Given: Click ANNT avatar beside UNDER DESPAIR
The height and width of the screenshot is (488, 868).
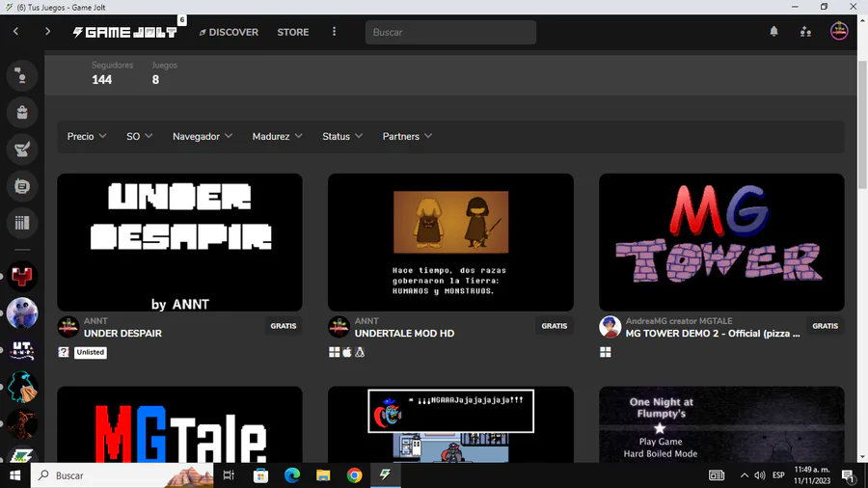Looking at the screenshot, I should [x=68, y=327].
